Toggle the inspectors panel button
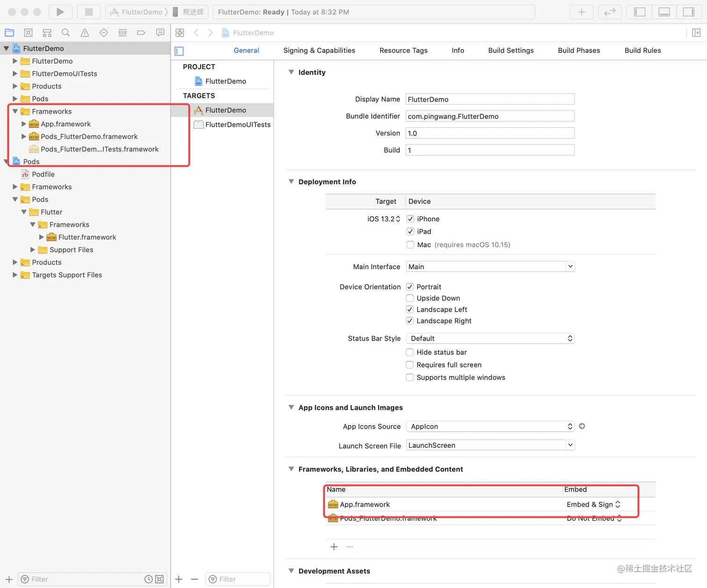Image resolution: width=707 pixels, height=588 pixels. click(x=689, y=12)
